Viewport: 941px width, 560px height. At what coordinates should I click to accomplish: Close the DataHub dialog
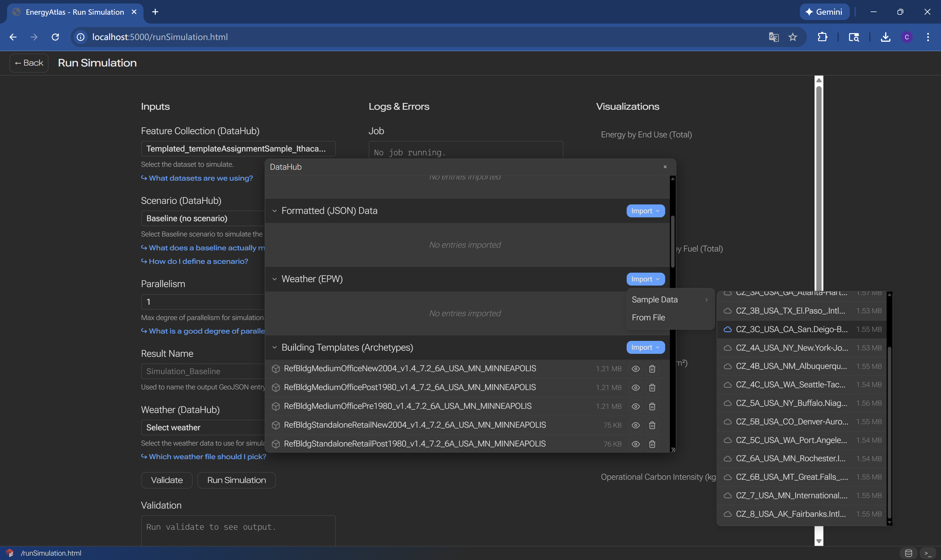pyautogui.click(x=665, y=167)
